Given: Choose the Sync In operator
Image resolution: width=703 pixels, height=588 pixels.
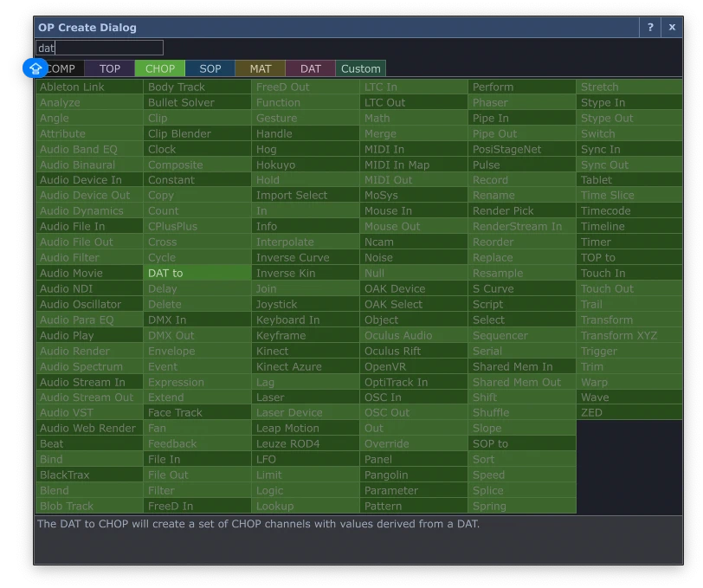Looking at the screenshot, I should 629,149.
